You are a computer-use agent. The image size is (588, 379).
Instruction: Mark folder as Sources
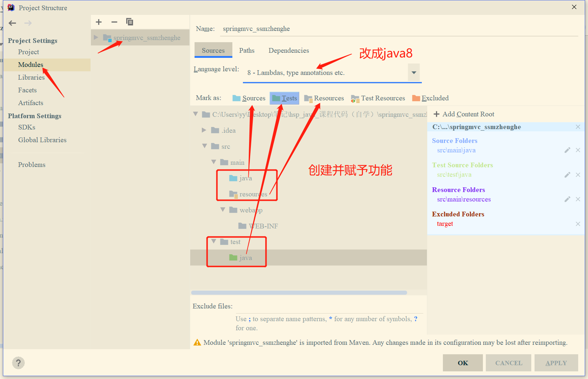(249, 98)
